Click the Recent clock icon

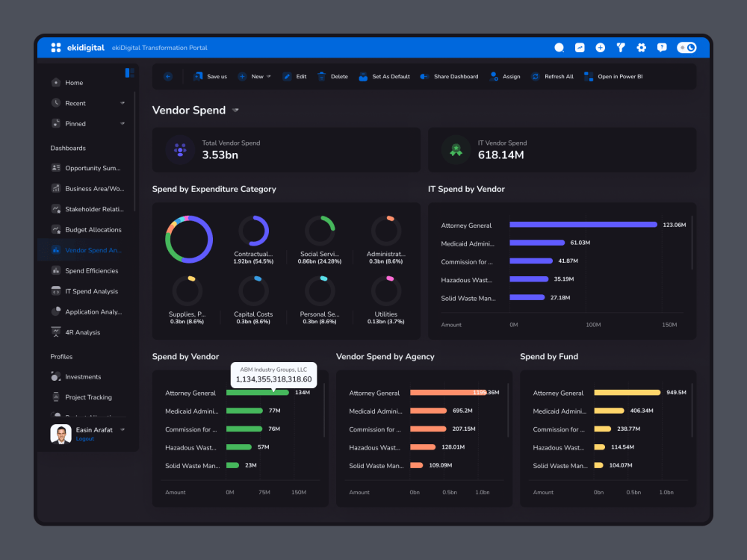click(x=56, y=103)
